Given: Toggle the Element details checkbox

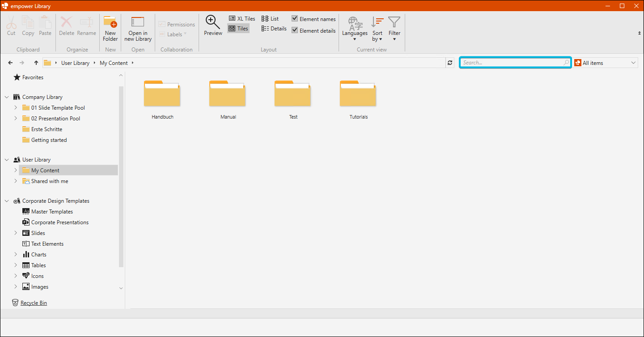Looking at the screenshot, I should click(x=295, y=30).
